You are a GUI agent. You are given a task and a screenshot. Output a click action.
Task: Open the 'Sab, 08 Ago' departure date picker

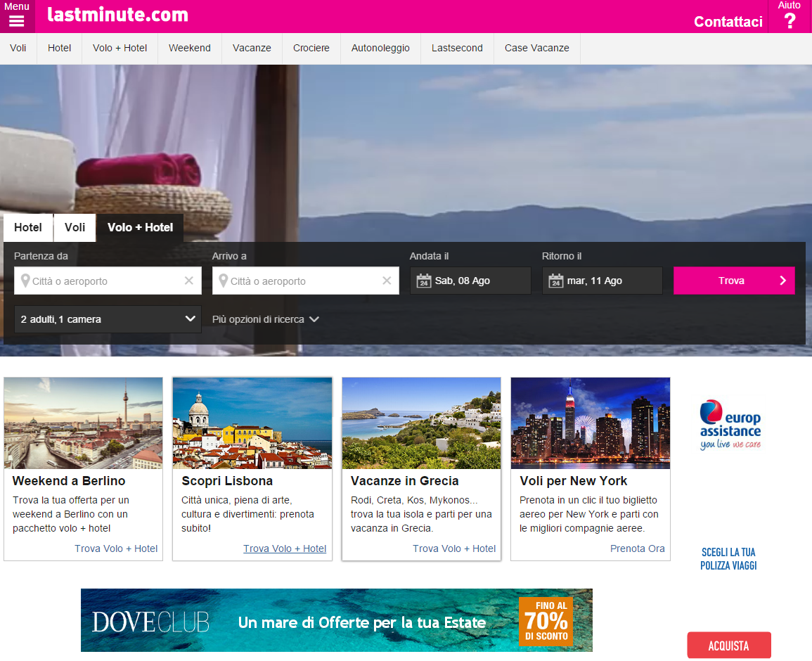[x=470, y=281]
